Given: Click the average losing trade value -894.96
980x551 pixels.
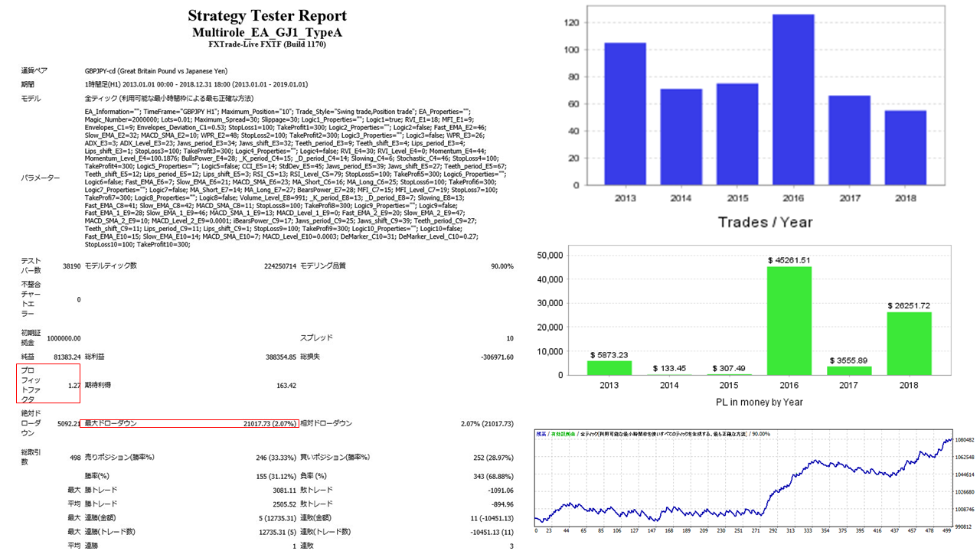Looking at the screenshot, I should [502, 504].
